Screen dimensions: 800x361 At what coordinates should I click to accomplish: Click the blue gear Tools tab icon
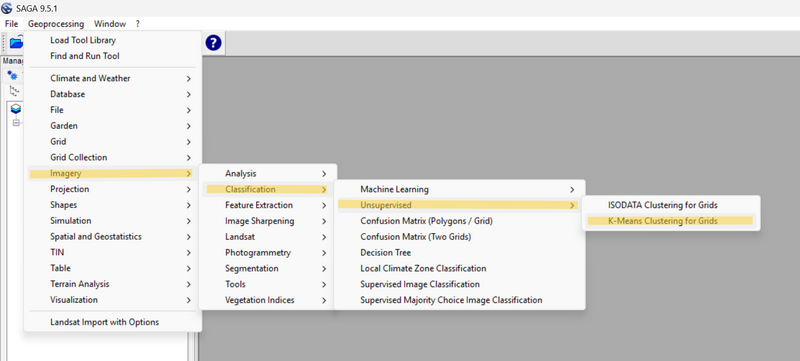point(12,76)
